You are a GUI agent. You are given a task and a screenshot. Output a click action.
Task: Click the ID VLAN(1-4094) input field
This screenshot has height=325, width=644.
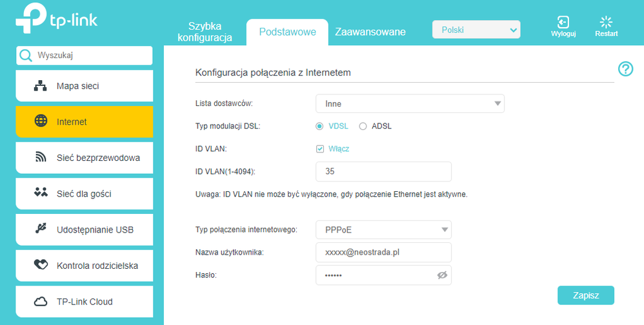(x=383, y=172)
